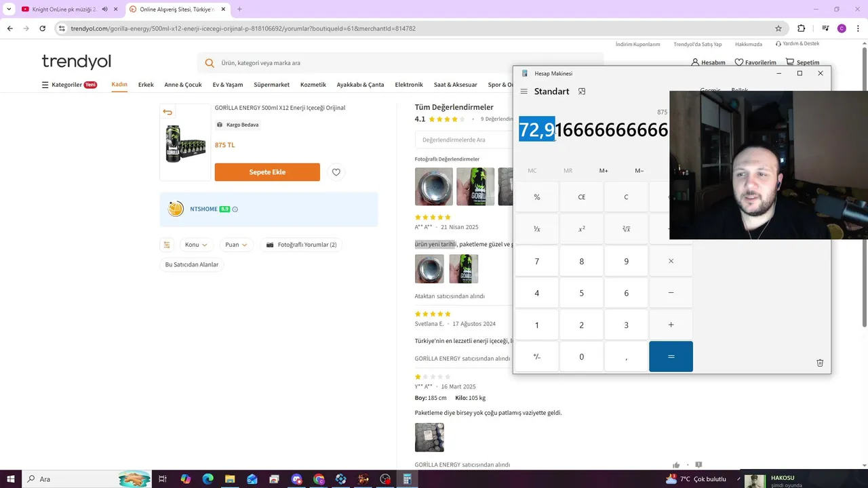Clear calculator history with trash icon
This screenshot has height=488, width=868.
point(820,363)
